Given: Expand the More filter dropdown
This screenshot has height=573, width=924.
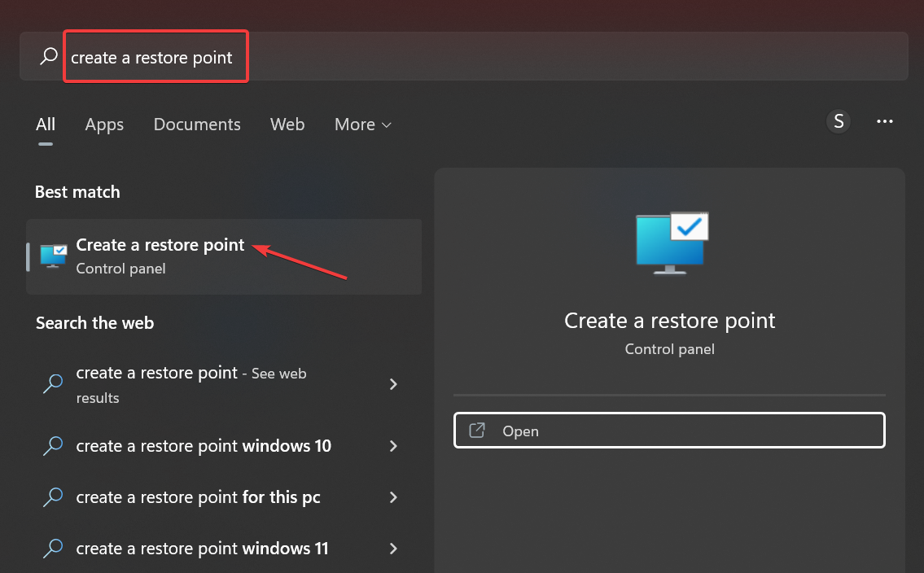Looking at the screenshot, I should [x=363, y=125].
